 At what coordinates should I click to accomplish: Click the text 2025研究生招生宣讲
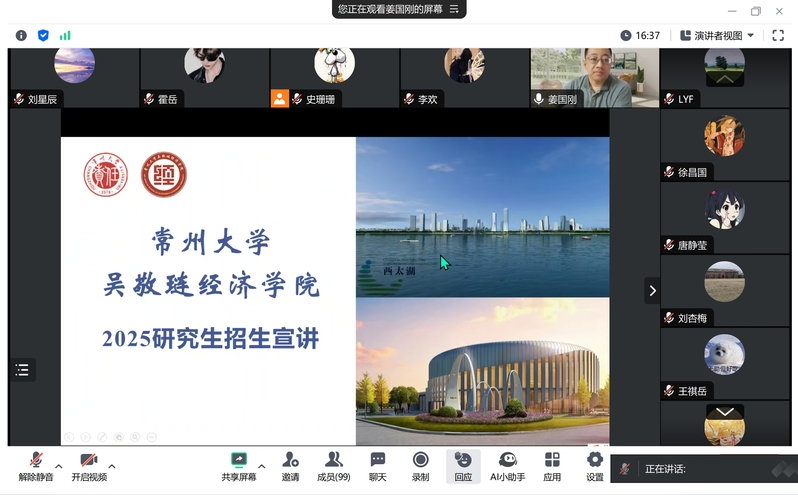point(211,339)
